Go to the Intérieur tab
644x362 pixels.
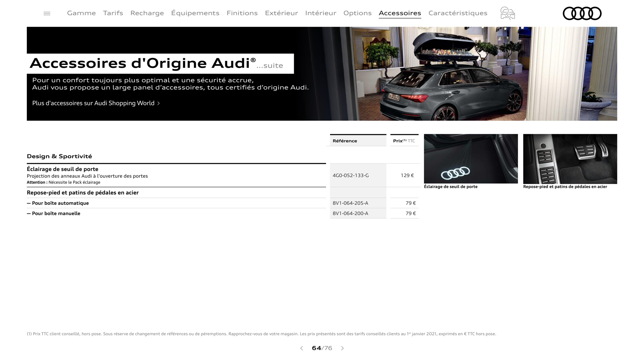(321, 13)
